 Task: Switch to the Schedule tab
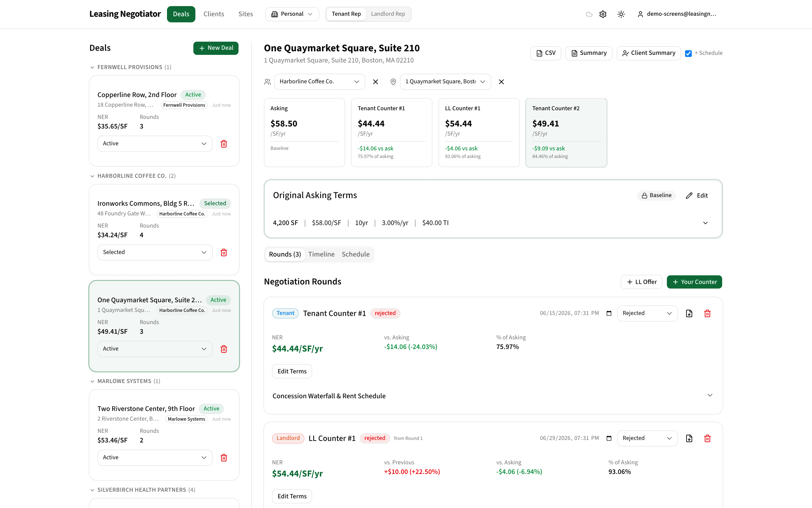pyautogui.click(x=356, y=254)
